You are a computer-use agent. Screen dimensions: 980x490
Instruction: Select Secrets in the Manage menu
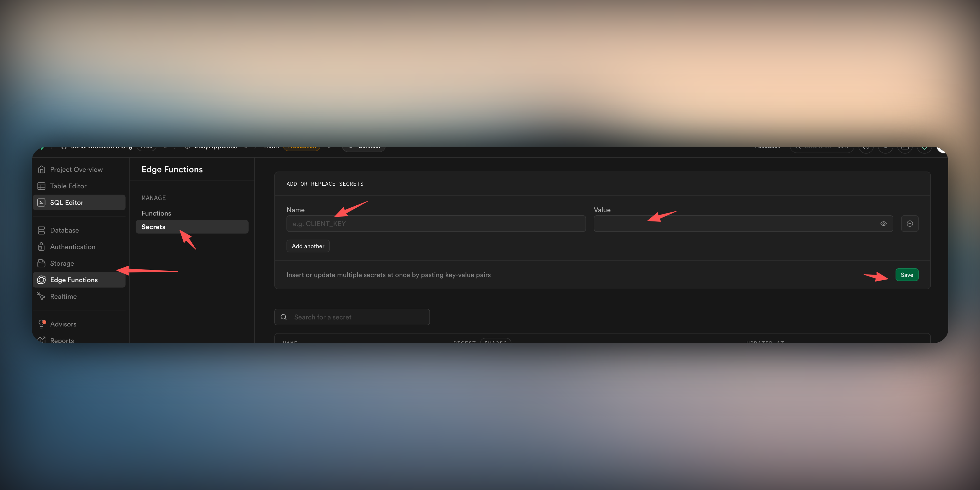coord(153,227)
